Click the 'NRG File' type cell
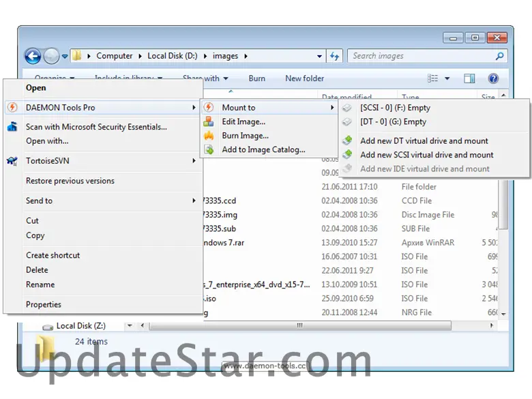 pos(416,312)
